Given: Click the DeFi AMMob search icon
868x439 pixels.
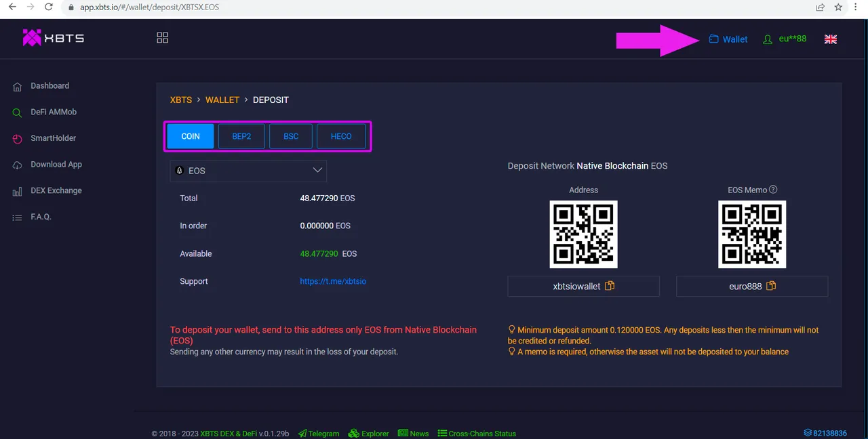Looking at the screenshot, I should [x=17, y=112].
